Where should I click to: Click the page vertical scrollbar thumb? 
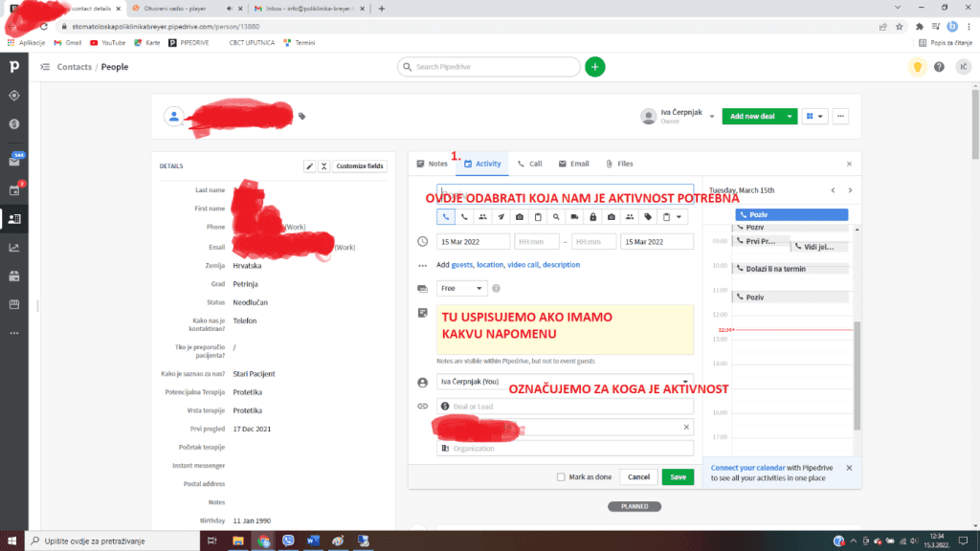[975, 123]
